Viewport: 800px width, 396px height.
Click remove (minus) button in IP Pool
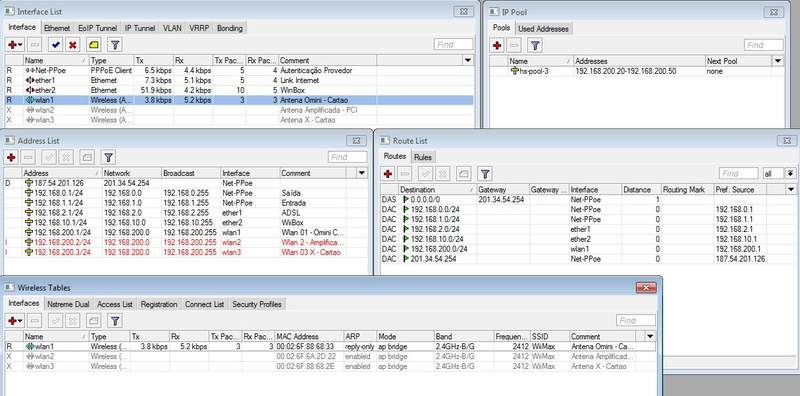pos(515,45)
